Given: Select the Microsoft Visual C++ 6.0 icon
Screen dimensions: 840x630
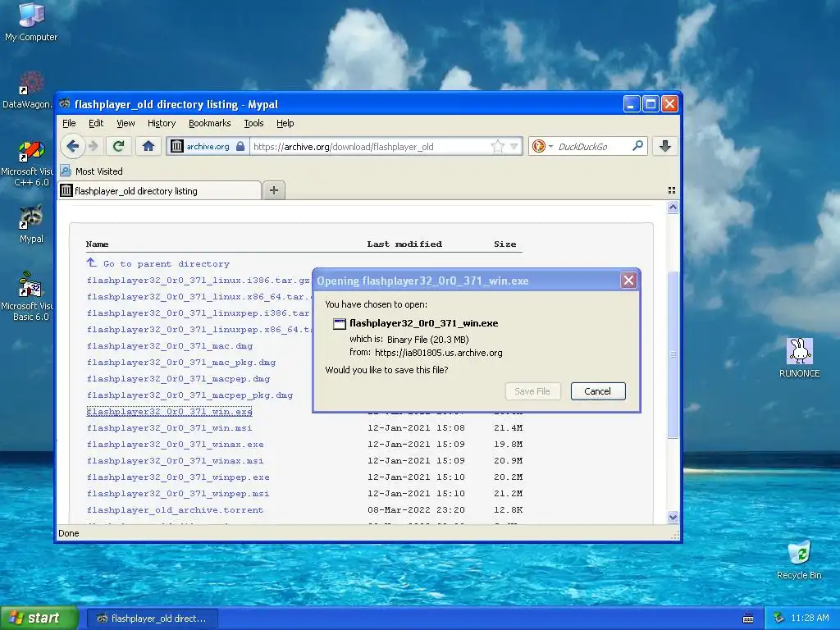Looking at the screenshot, I should pyautogui.click(x=28, y=164).
